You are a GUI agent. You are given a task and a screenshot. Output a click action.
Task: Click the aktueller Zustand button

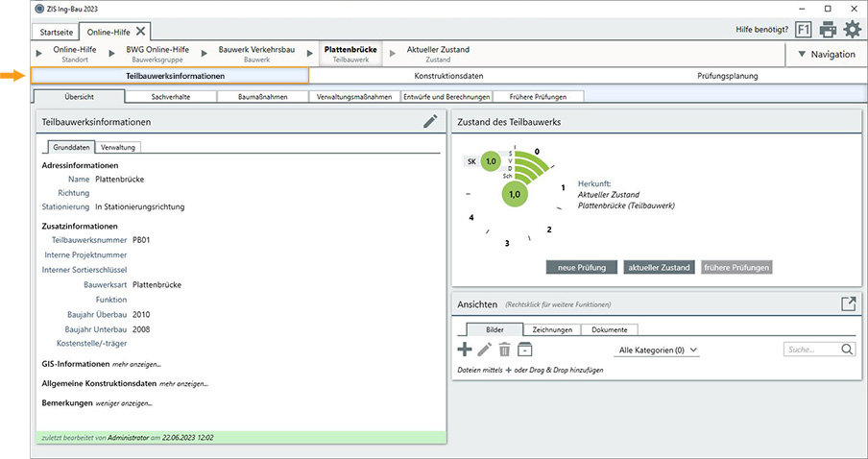(659, 267)
